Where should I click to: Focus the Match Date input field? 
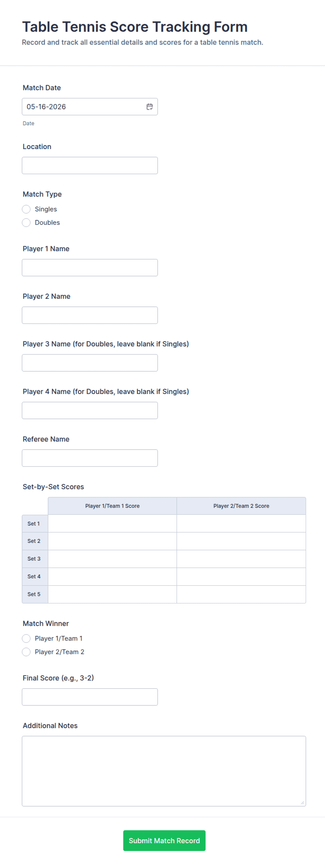[90, 107]
